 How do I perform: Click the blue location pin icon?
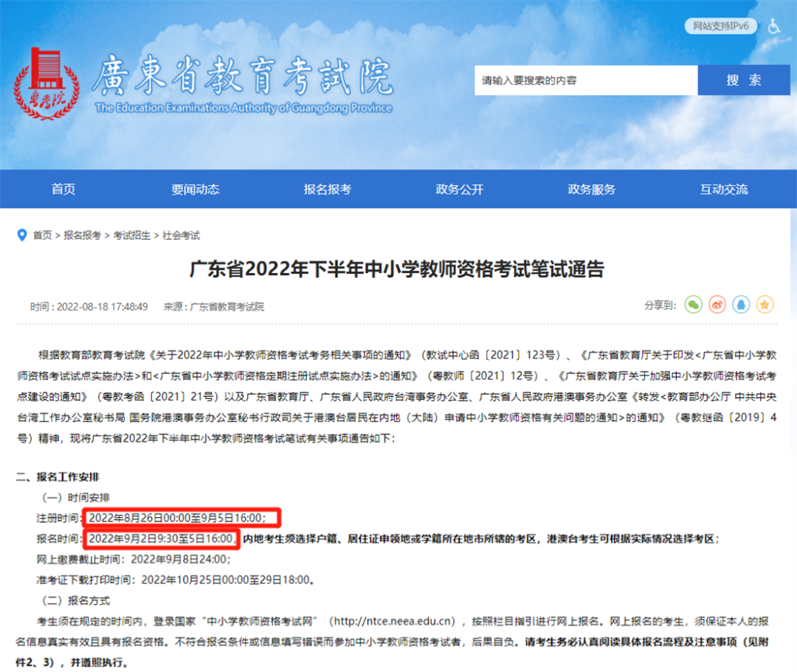pyautogui.click(x=22, y=235)
